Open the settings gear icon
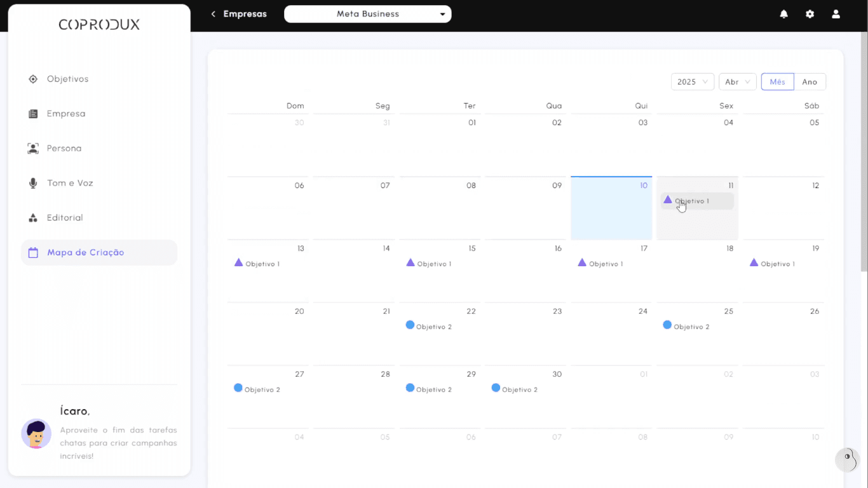The height and width of the screenshot is (488, 868). (x=810, y=14)
